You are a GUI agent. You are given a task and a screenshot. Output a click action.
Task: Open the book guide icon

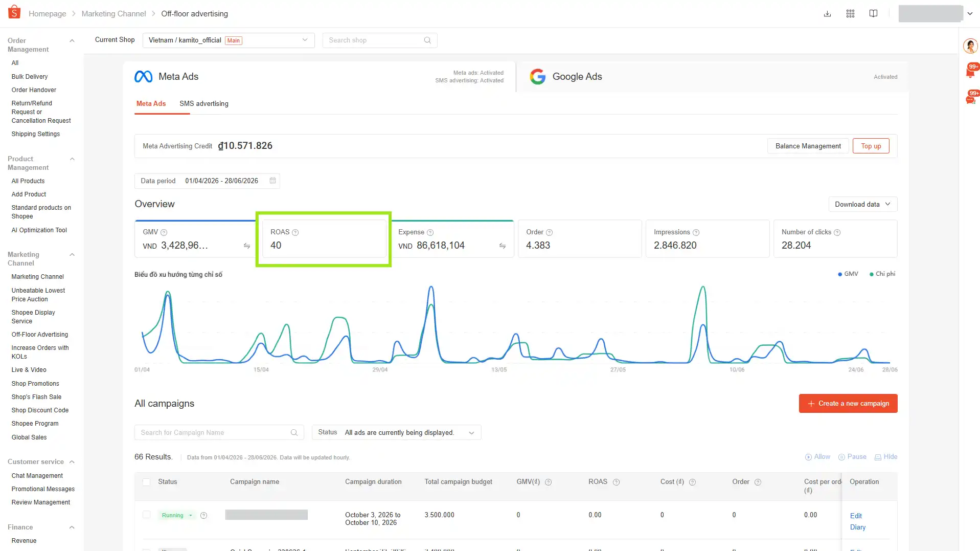[x=873, y=14]
